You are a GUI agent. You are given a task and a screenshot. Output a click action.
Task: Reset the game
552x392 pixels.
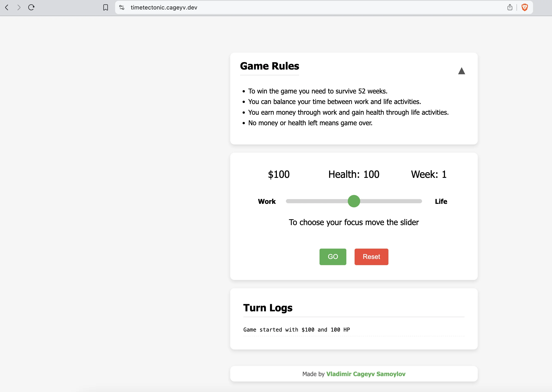tap(371, 257)
